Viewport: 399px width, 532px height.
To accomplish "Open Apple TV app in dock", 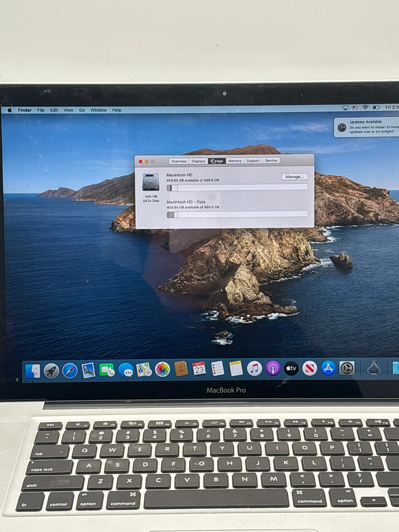I will pos(291,368).
